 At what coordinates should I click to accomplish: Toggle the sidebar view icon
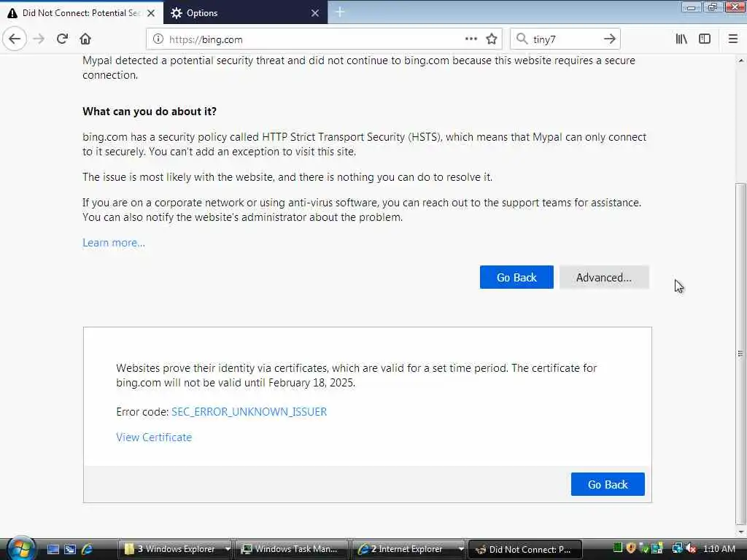point(705,39)
